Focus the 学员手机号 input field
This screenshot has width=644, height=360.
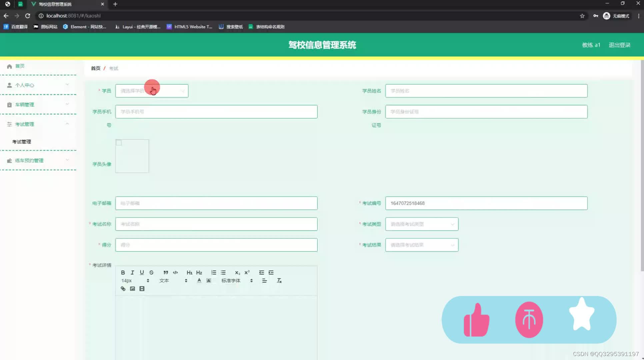[x=216, y=112]
